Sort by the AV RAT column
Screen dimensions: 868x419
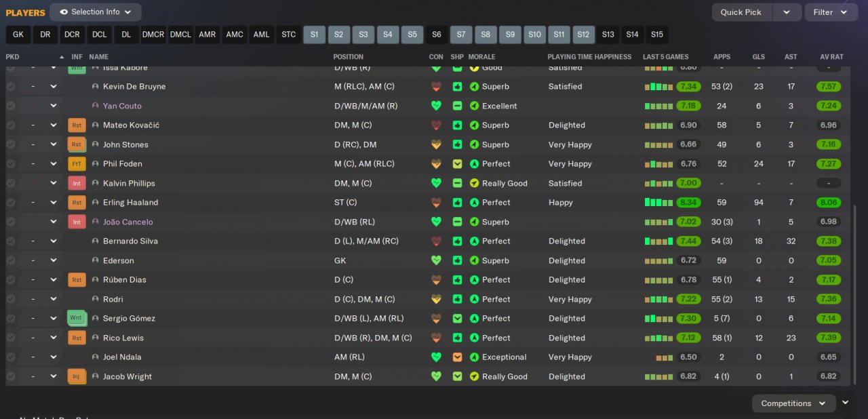coord(831,57)
